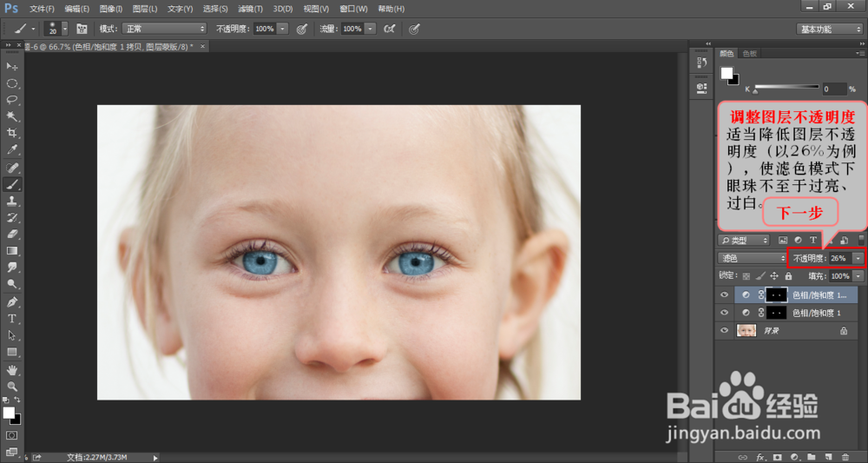Open the brush preset picker
868x463 pixels.
tap(65, 29)
